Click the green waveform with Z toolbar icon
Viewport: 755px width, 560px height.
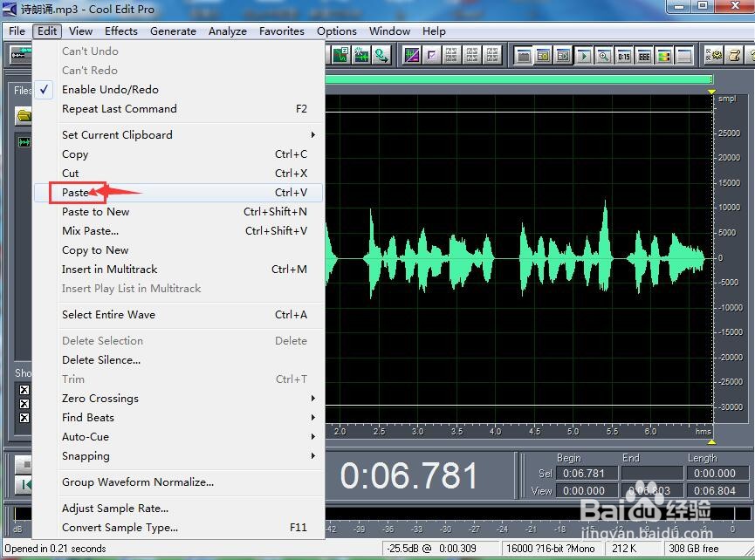point(341,55)
